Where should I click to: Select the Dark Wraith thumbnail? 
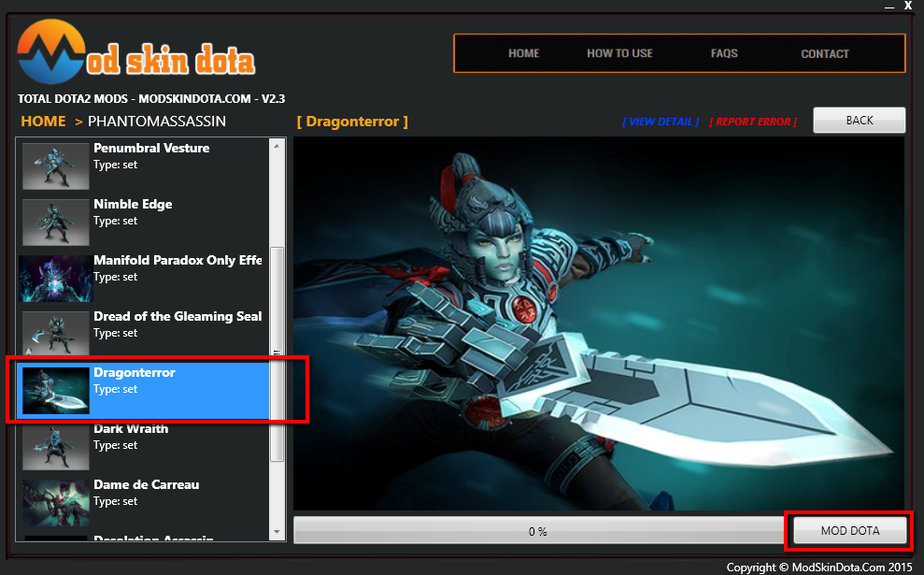click(56, 446)
